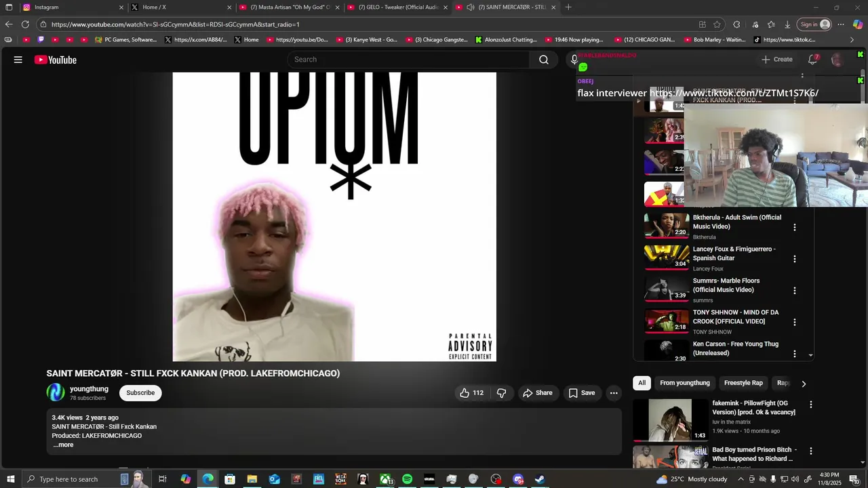Open the taskbar volume speaker icon
Screen dimensions: 868x488
click(x=795, y=479)
